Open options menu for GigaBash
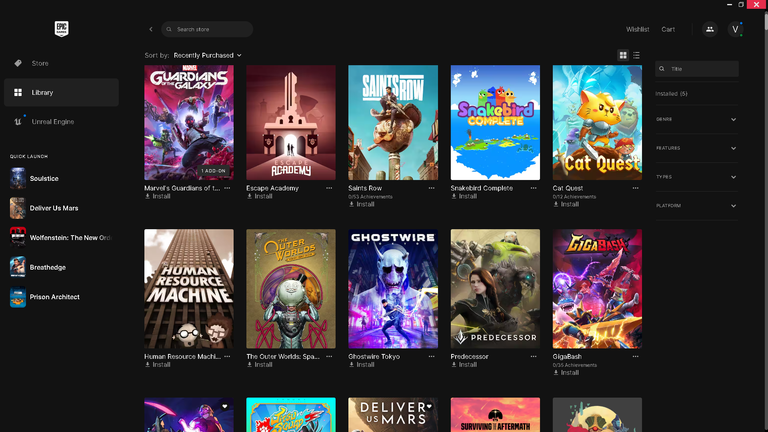Viewport: 768px width, 432px height. 635,357
